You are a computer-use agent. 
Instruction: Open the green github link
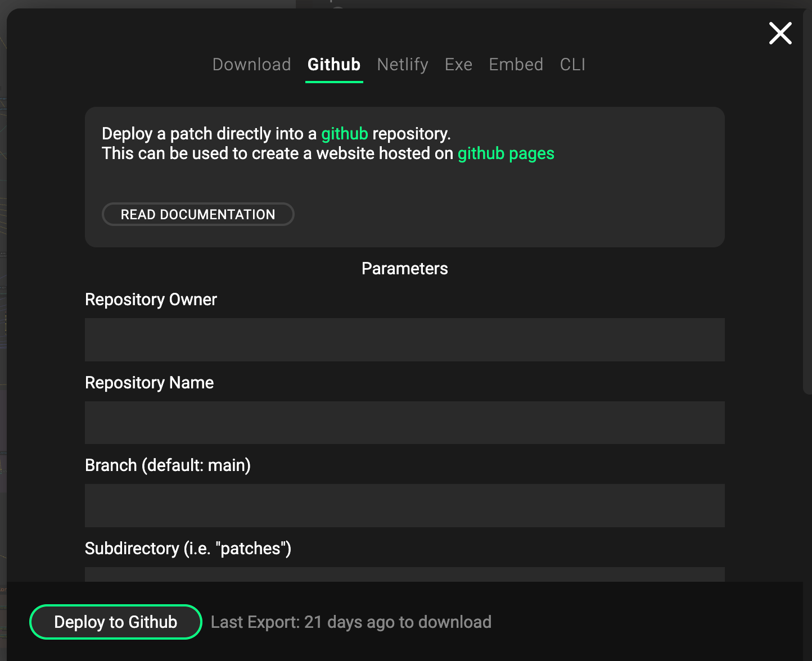[345, 134]
